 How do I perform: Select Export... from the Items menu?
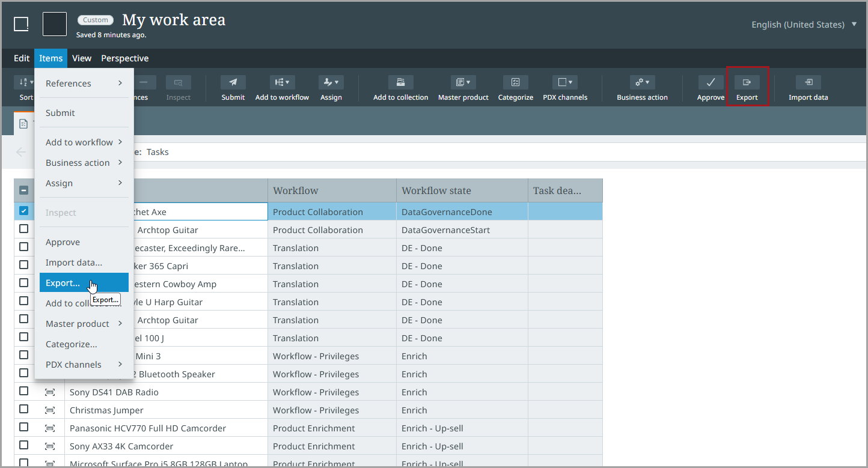tap(63, 283)
